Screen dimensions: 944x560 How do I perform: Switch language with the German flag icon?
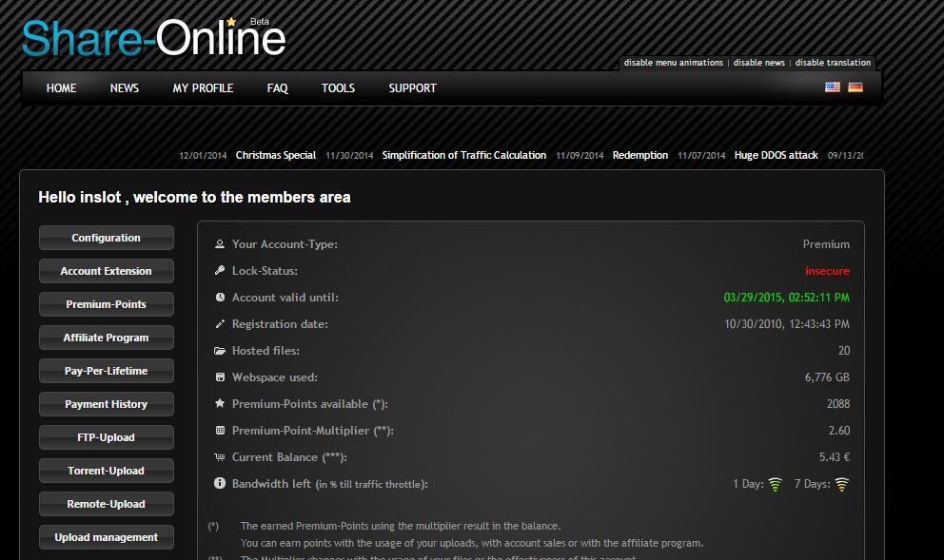pyautogui.click(x=855, y=87)
